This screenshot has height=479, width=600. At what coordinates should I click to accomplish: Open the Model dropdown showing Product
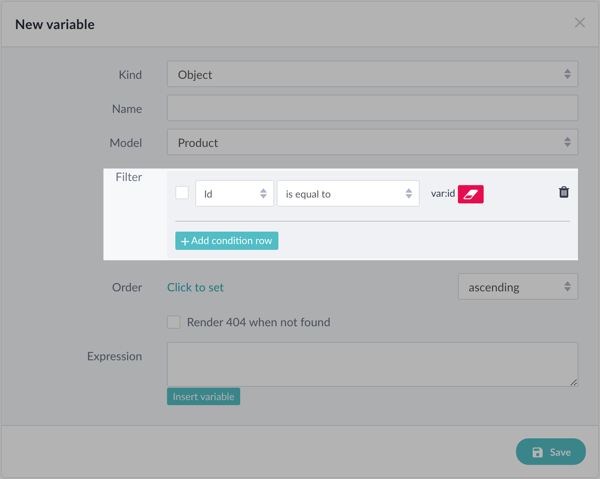coord(372,143)
